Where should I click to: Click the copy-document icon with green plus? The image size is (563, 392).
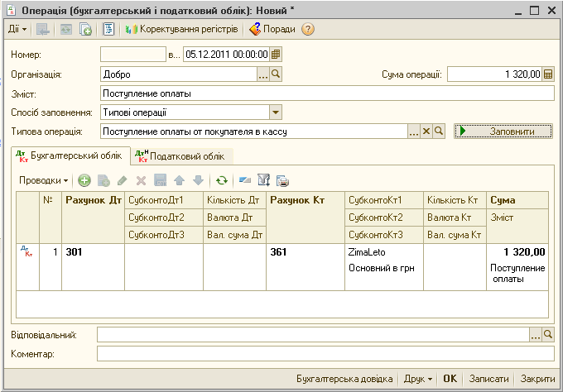pos(85,29)
